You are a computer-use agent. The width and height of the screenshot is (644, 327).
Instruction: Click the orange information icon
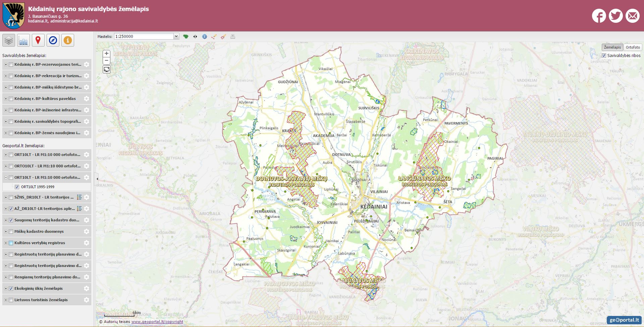click(x=68, y=41)
